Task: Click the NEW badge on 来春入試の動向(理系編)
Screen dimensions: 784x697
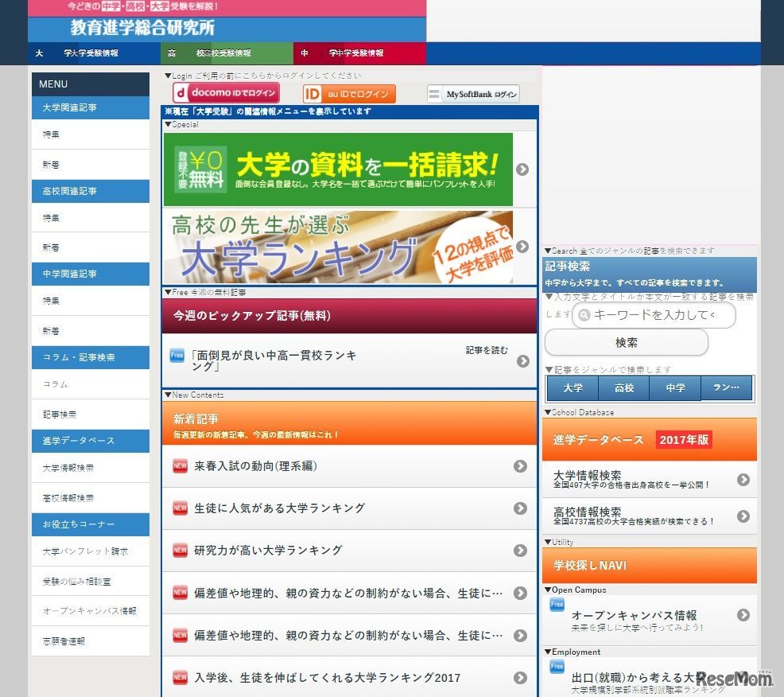Action: coord(180,466)
